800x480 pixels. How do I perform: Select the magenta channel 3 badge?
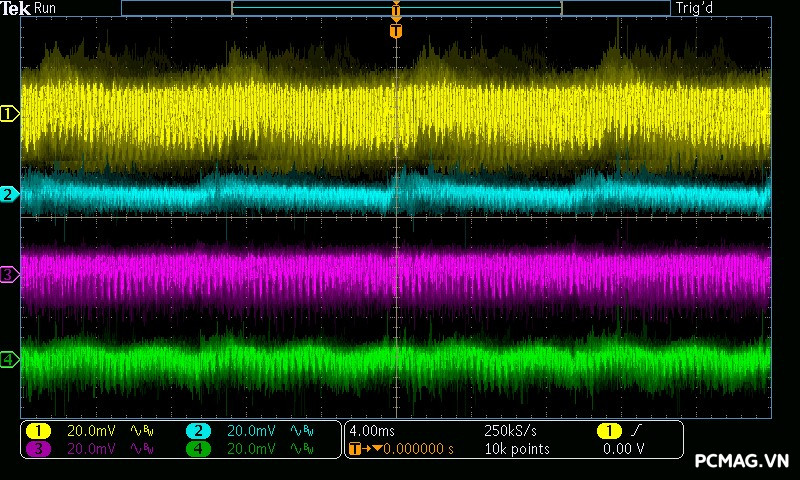coord(38,449)
